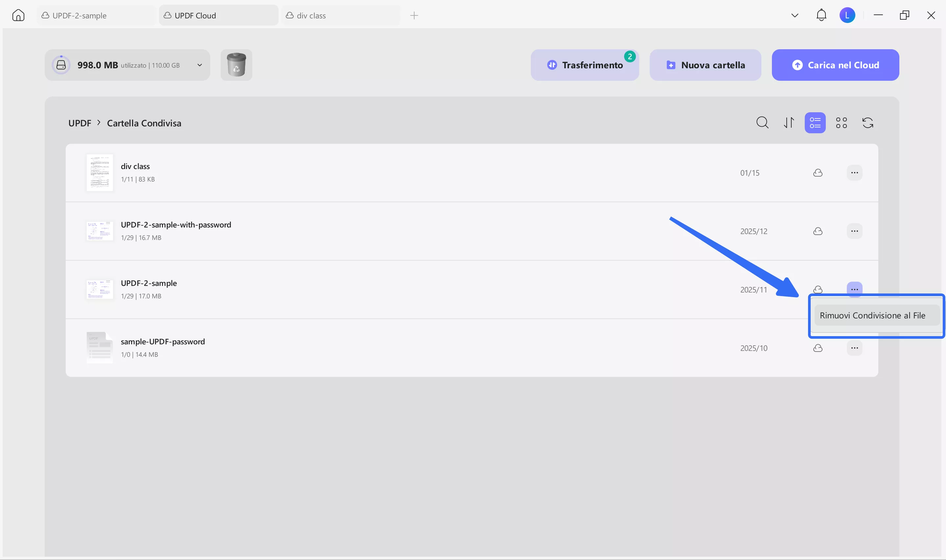Open the Trasferimento transfer list
Viewport: 946px width, 560px height.
click(x=584, y=65)
